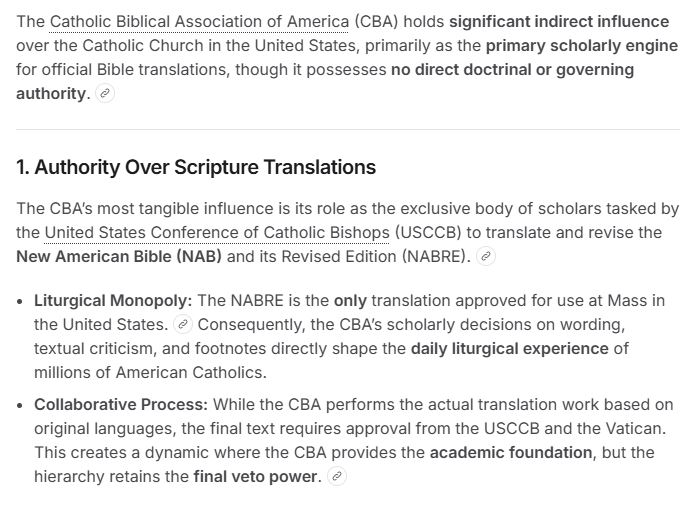The width and height of the screenshot is (690, 507).
Task: Click the bold text "daily liturgical experience"
Action: (510, 349)
